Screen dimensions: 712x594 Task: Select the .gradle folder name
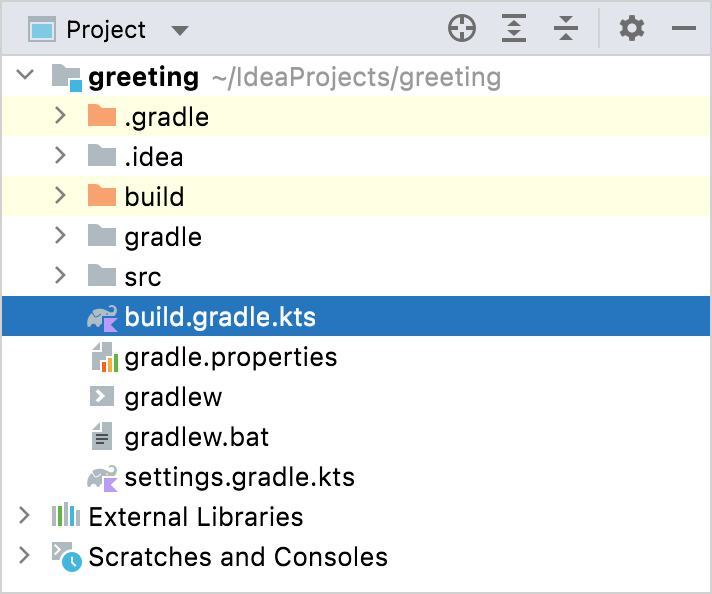click(167, 117)
